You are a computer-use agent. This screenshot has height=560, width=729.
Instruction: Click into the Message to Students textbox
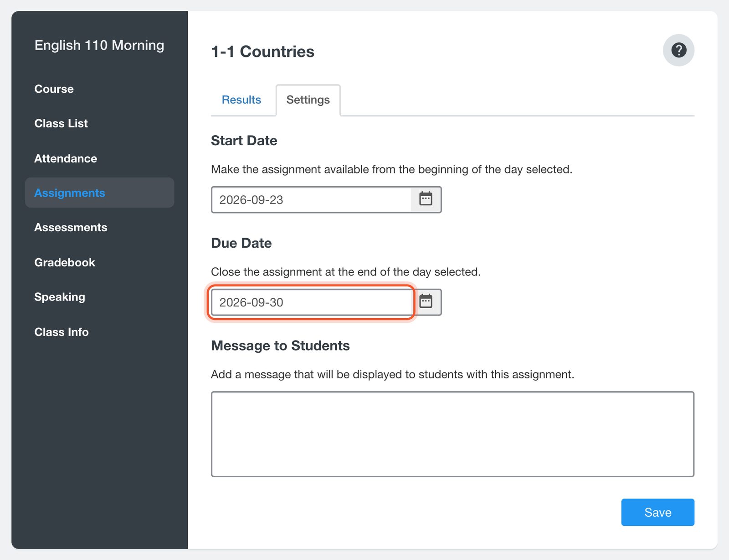(452, 434)
